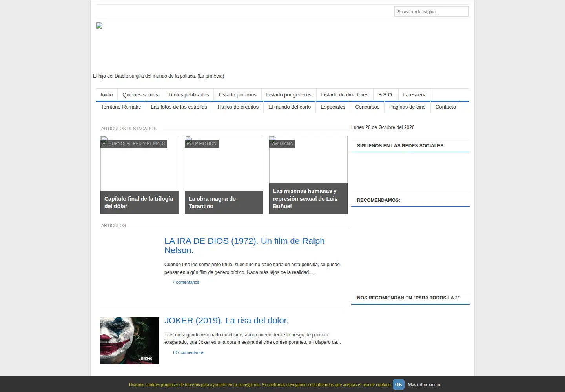Select Listado por años menu item
The height and width of the screenshot is (392, 565).
(237, 95)
